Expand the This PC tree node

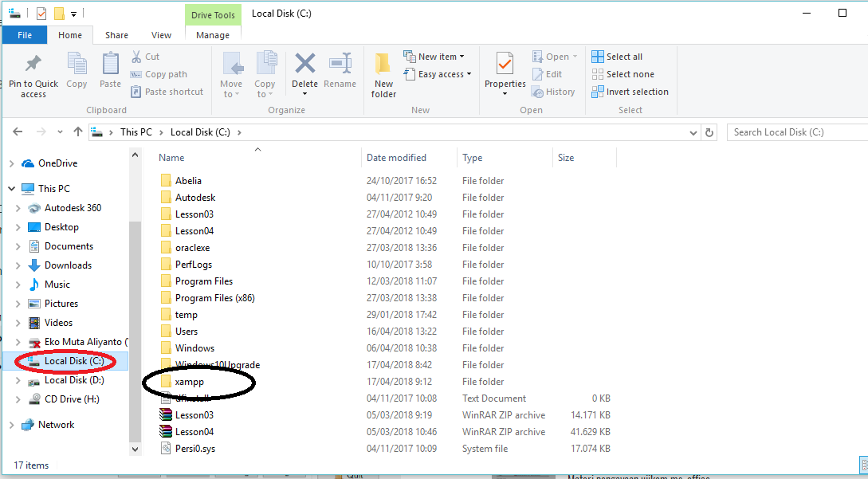[10, 188]
